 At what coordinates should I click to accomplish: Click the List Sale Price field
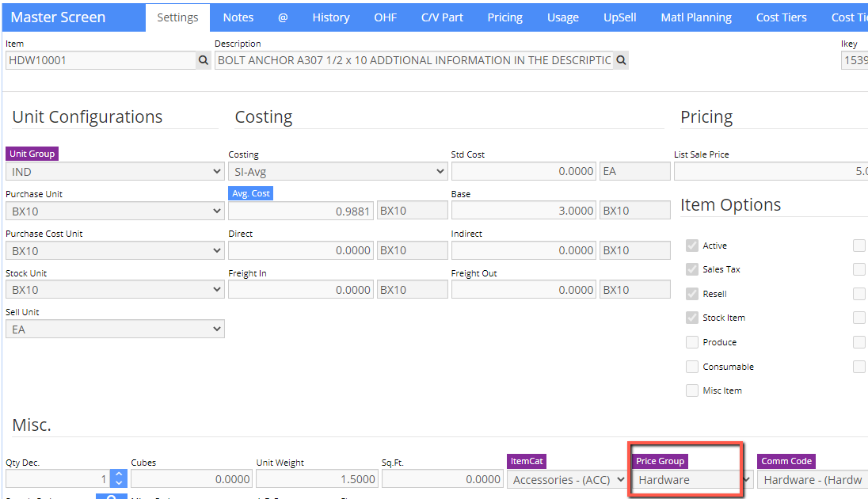tap(771, 171)
